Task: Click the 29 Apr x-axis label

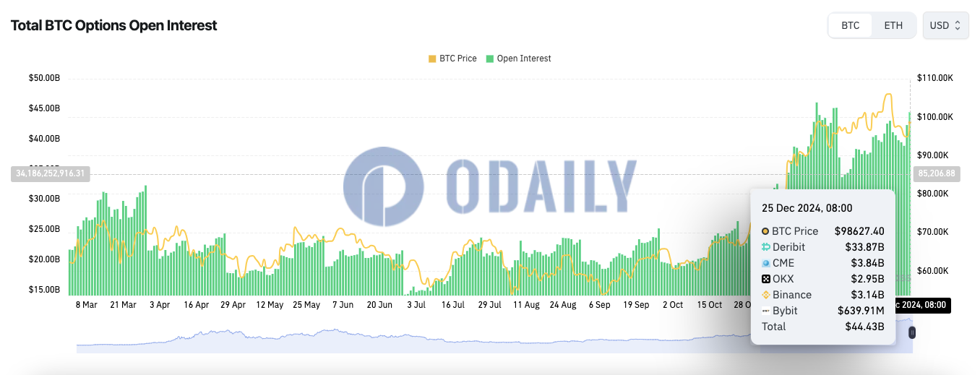Action: tap(233, 305)
